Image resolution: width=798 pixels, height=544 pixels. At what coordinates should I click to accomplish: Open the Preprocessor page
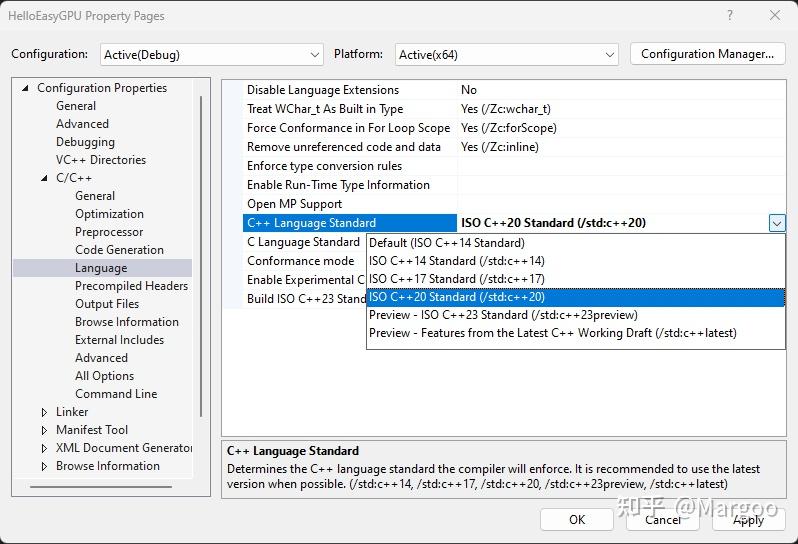click(x=109, y=232)
